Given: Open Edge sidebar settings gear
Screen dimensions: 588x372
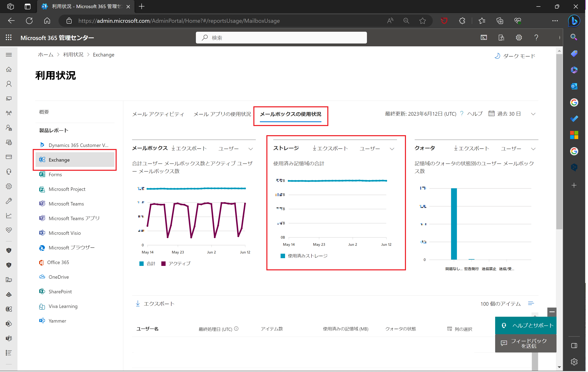Looking at the screenshot, I should click(574, 362).
